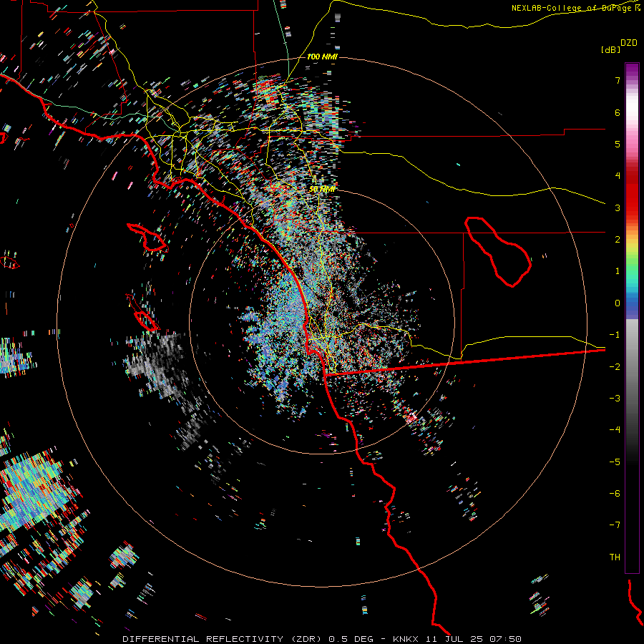Click the positive "7" dB scale label
This screenshot has width=644, height=644.
pyautogui.click(x=618, y=80)
